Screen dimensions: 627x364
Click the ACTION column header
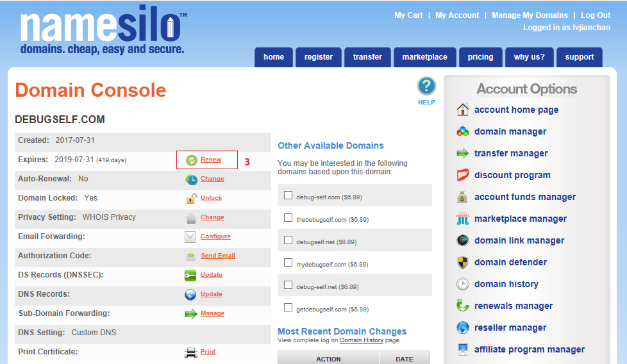(x=328, y=359)
